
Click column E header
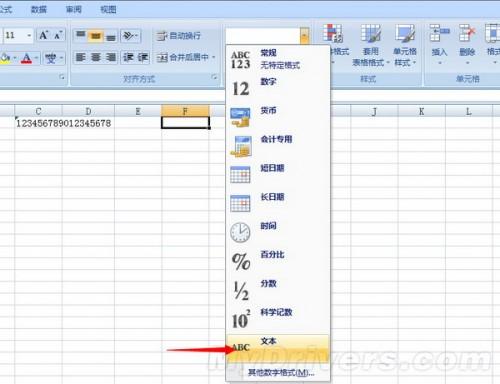tap(138, 111)
